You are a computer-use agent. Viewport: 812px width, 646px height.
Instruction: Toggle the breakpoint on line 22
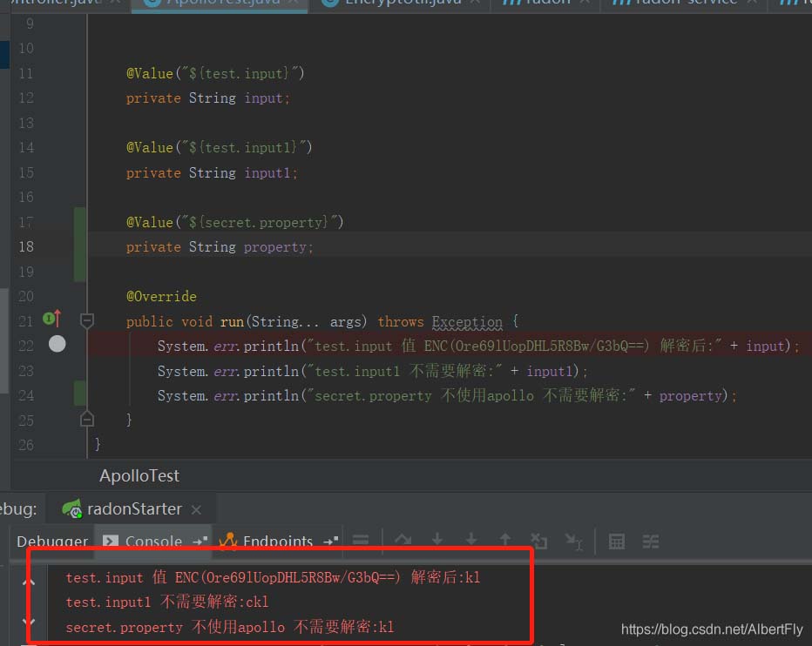pyautogui.click(x=57, y=344)
